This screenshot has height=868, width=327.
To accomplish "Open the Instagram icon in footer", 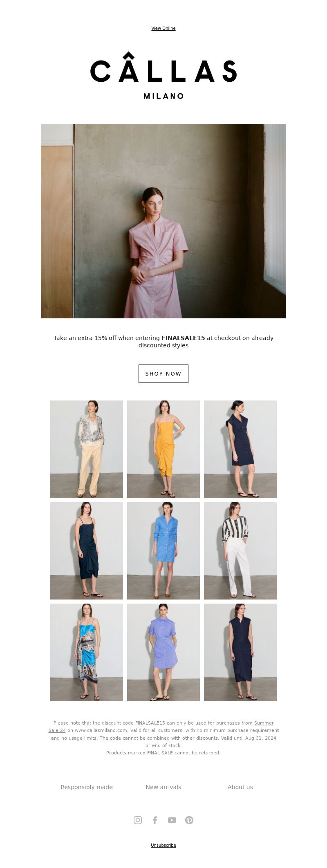I will click(x=138, y=820).
